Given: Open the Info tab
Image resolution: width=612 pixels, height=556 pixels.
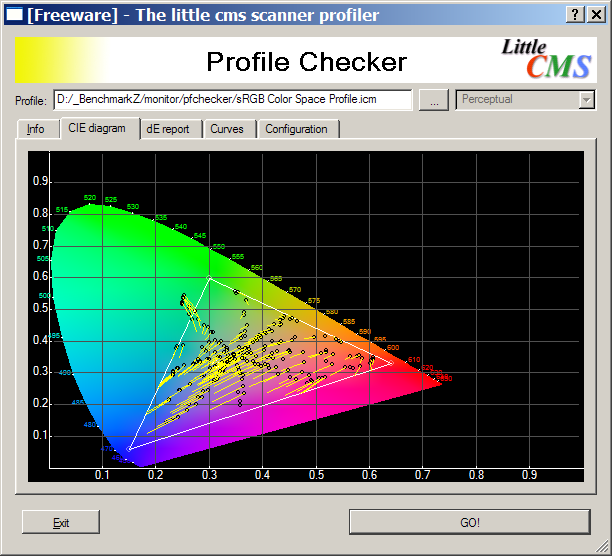Looking at the screenshot, I should click(x=36, y=129).
